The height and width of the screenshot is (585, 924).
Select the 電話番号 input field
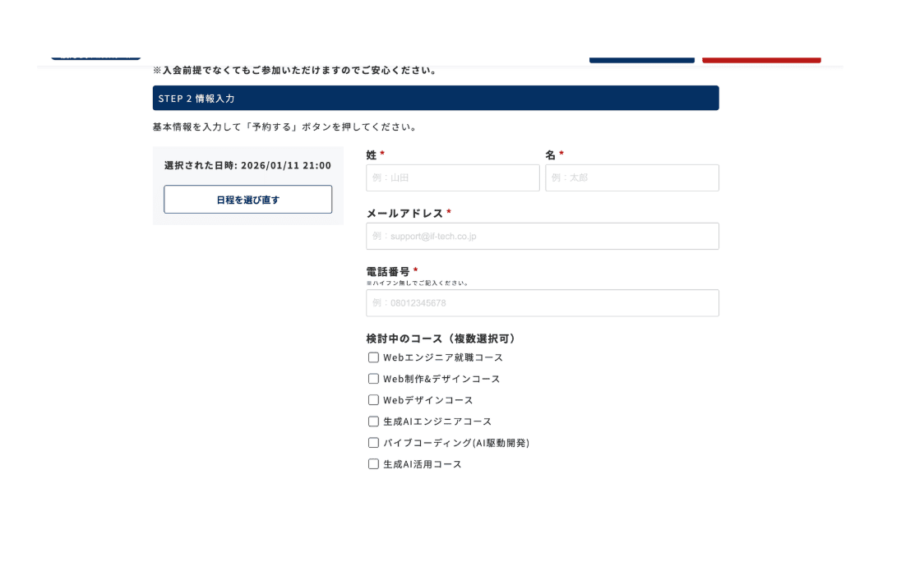pyautogui.click(x=542, y=303)
